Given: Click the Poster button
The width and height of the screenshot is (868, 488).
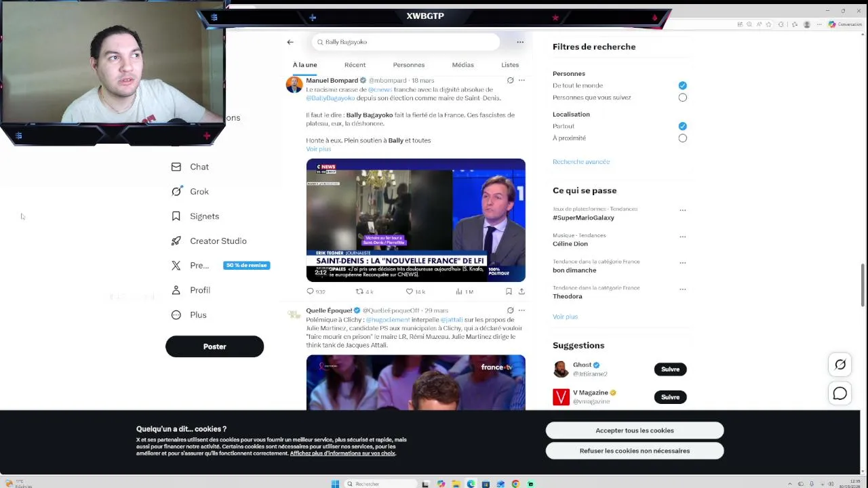Looking at the screenshot, I should (214, 346).
